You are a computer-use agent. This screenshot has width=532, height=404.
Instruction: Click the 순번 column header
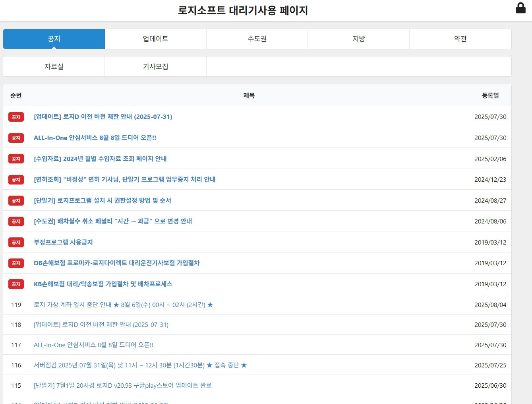(16, 95)
